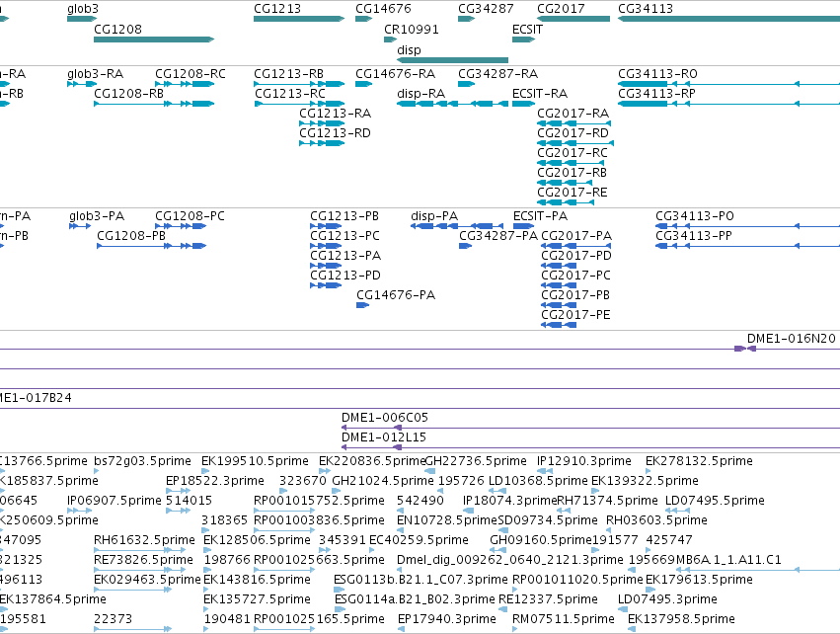Click EST EP17940.3prime
840x634 pixels.
447,619
